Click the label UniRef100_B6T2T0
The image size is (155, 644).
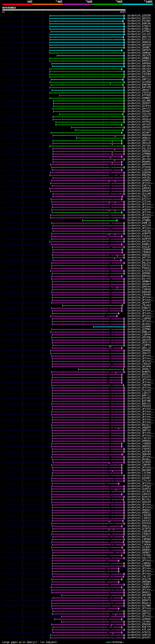(139, 77)
